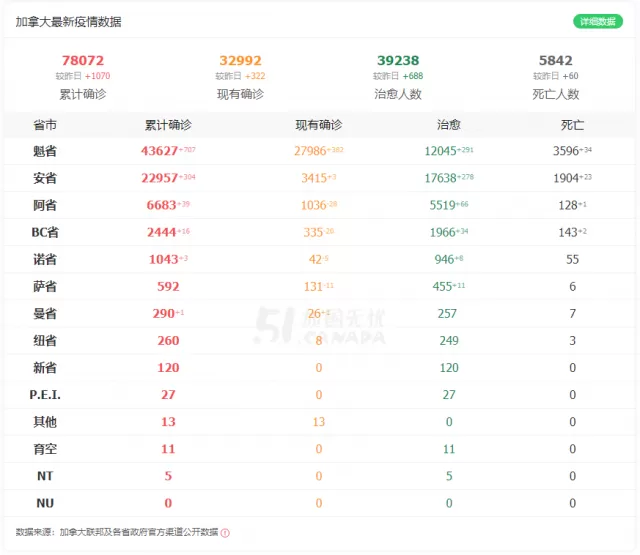Select the 魁省 row label
Viewport: 640px width, 555px height.
[x=45, y=151]
